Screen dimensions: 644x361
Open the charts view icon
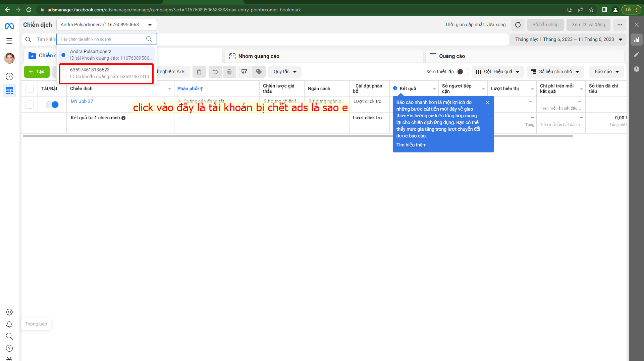[637, 40]
